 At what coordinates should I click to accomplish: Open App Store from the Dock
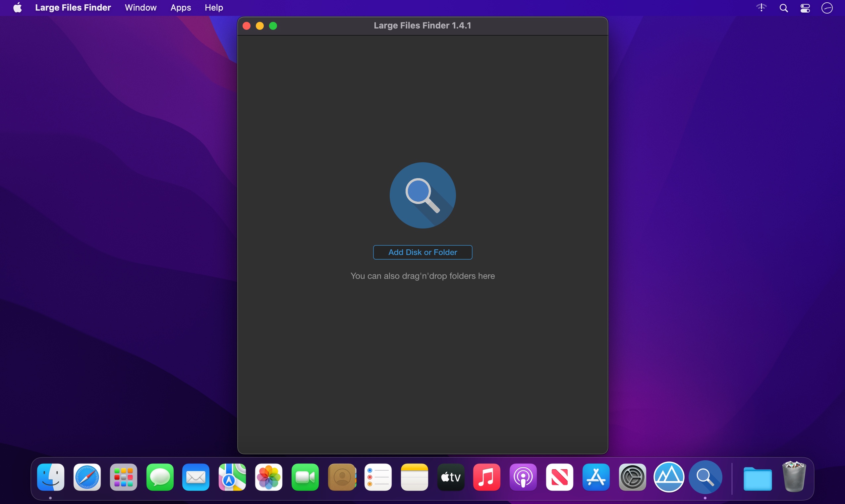(x=595, y=477)
